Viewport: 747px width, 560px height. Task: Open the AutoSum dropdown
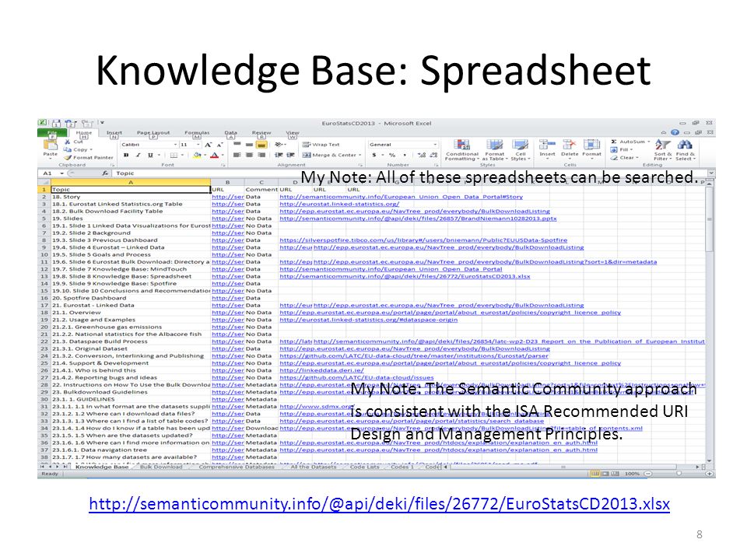click(648, 142)
